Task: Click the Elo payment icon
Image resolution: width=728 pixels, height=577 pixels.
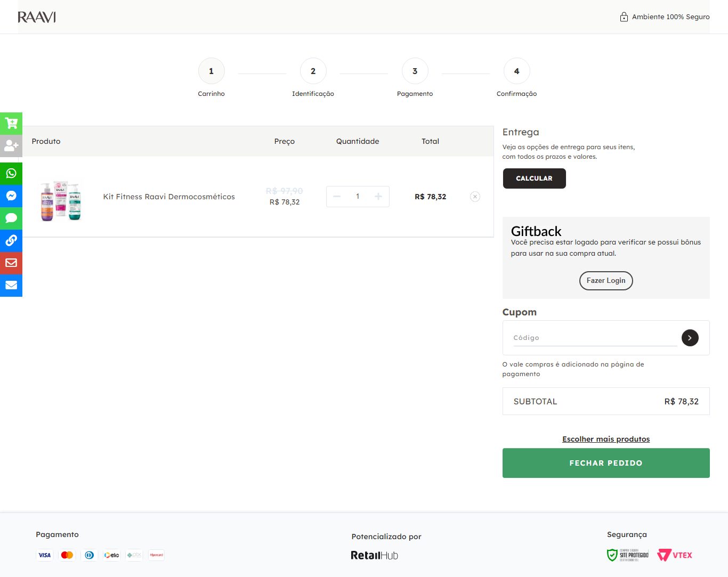Action: click(112, 555)
